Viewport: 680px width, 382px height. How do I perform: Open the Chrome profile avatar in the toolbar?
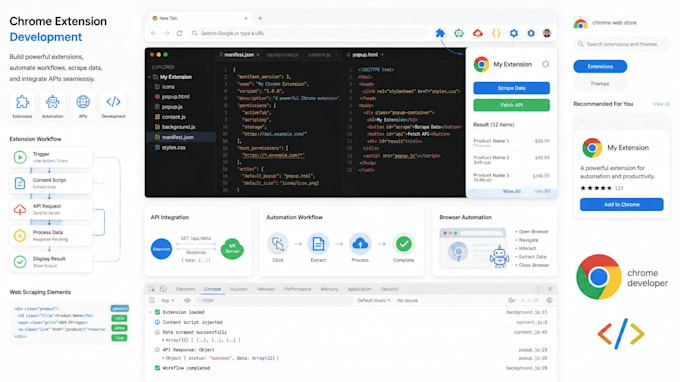[547, 33]
